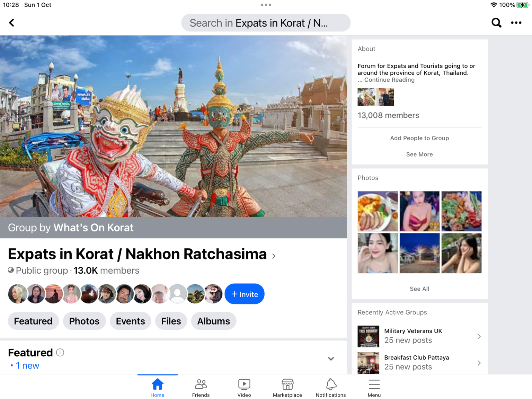Open the Video tab
Image resolution: width=532 pixels, height=399 pixels.
tap(244, 387)
